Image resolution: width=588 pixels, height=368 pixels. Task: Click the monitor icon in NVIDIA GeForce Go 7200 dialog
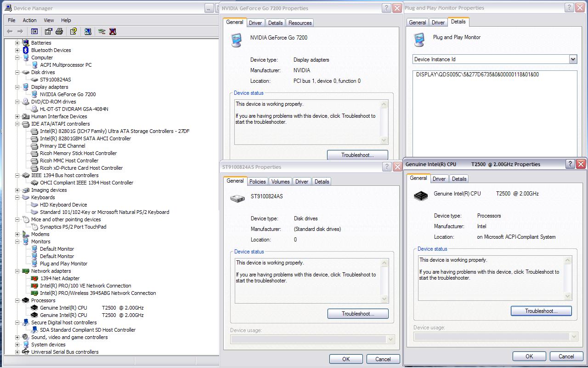(x=236, y=40)
